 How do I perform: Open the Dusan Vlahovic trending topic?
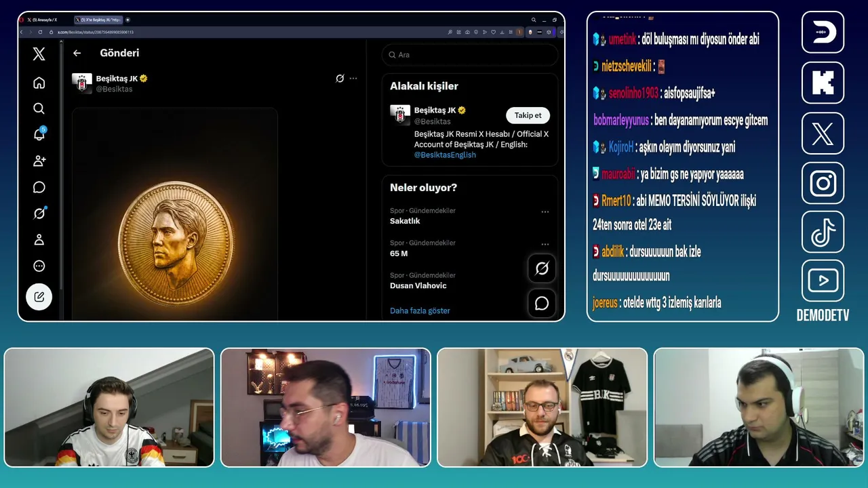418,285
